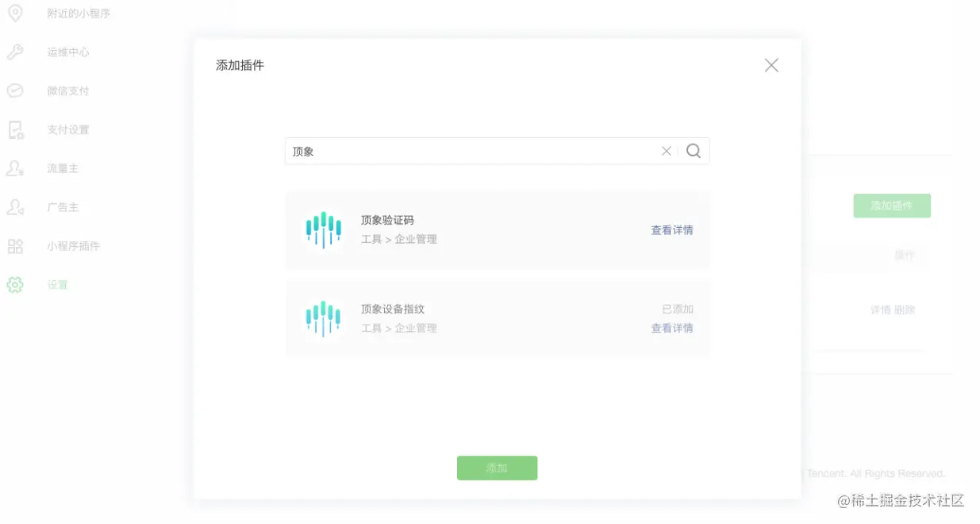Click the 小程序插件 grid icon
The width and height of the screenshot is (980, 524).
[15, 246]
